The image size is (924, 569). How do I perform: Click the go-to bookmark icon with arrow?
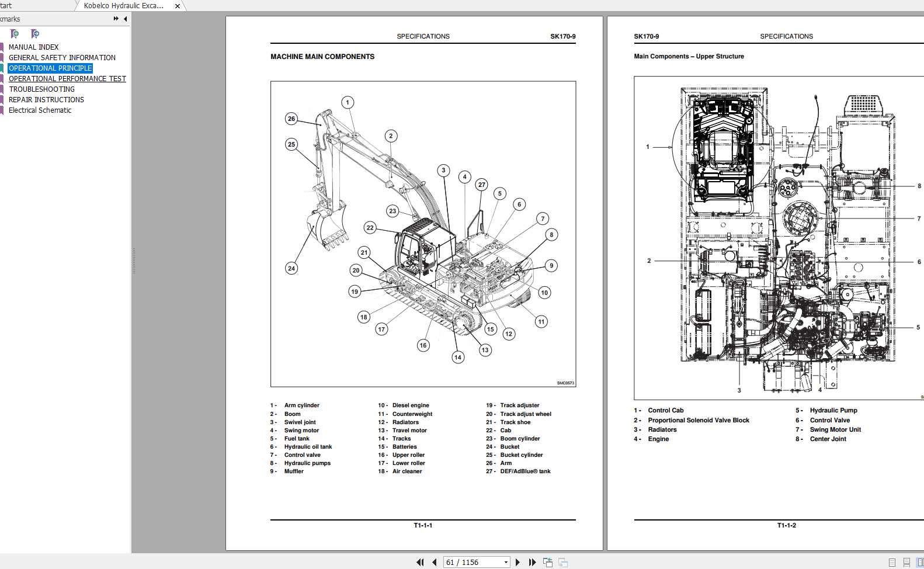point(35,34)
